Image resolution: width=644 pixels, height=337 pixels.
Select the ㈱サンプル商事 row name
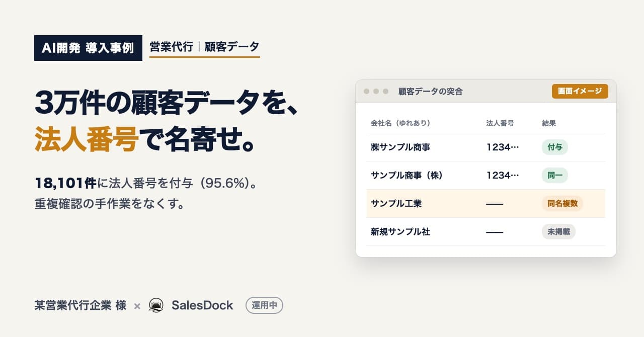(x=400, y=147)
